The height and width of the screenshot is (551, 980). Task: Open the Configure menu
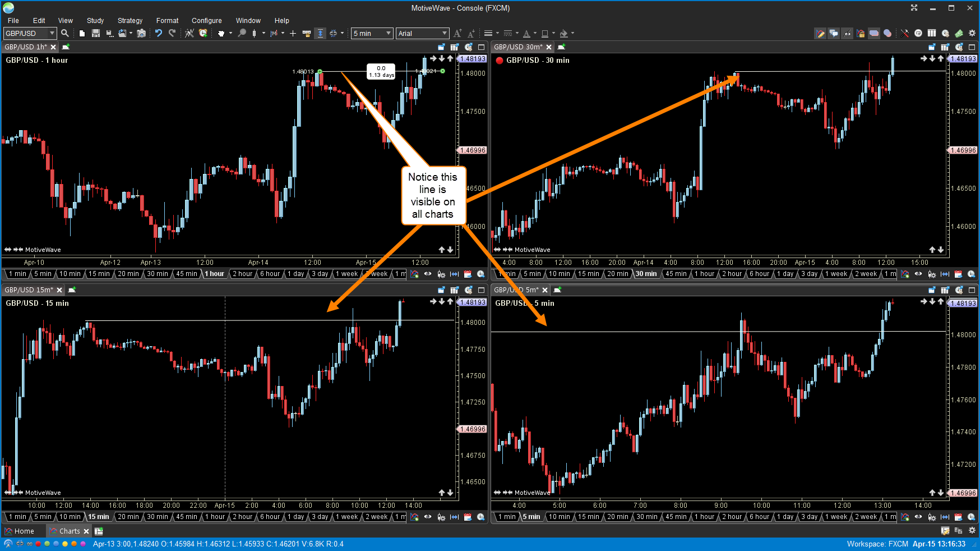coord(207,21)
